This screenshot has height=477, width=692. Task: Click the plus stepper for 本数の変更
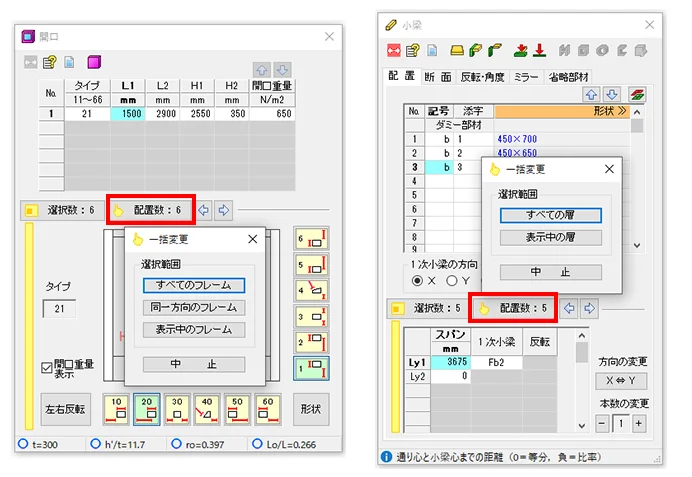coord(638,424)
